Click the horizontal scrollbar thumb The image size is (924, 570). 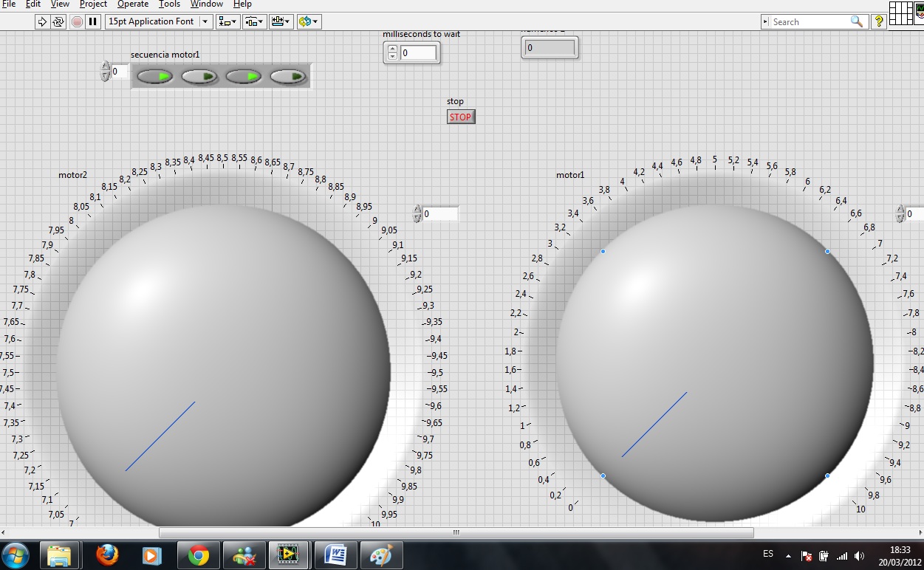(x=456, y=532)
